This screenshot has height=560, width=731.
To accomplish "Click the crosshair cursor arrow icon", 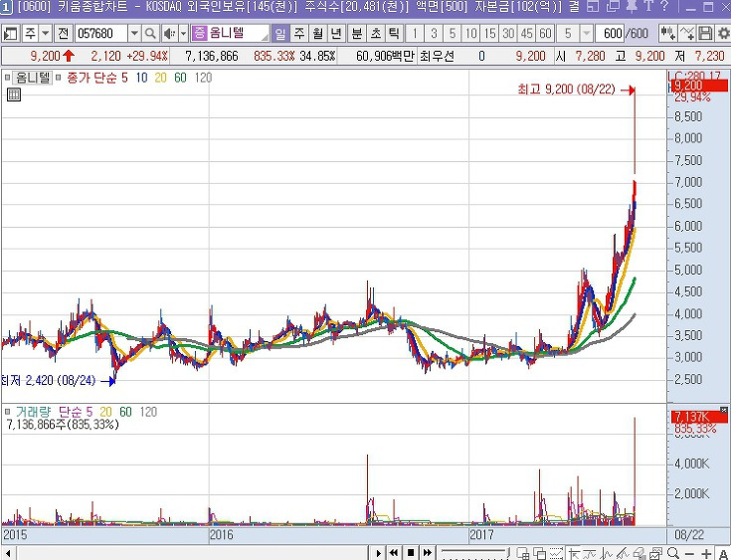I will (574, 553).
